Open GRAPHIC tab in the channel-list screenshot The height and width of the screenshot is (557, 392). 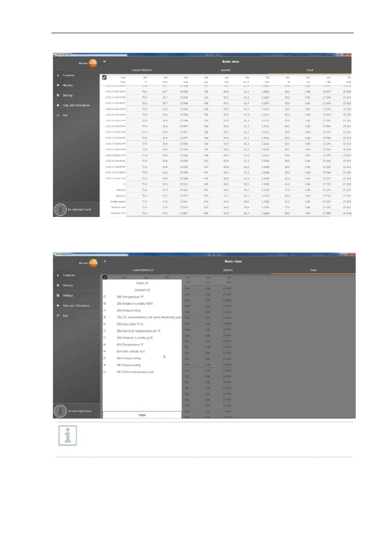point(228,270)
